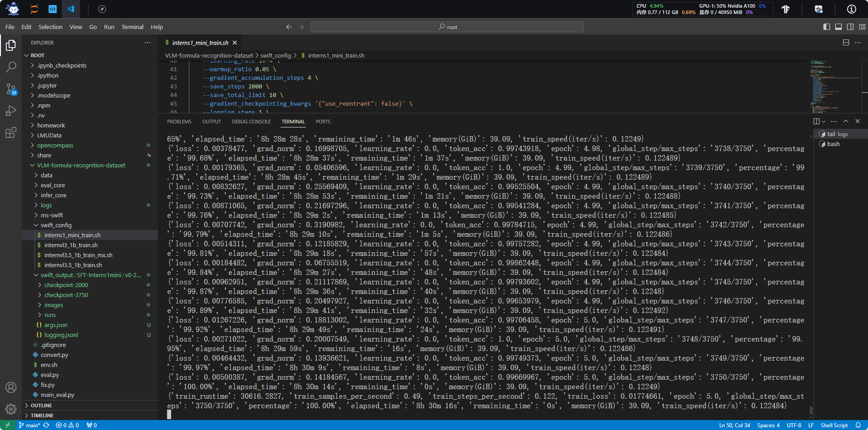Go back with the left arrow

click(289, 27)
